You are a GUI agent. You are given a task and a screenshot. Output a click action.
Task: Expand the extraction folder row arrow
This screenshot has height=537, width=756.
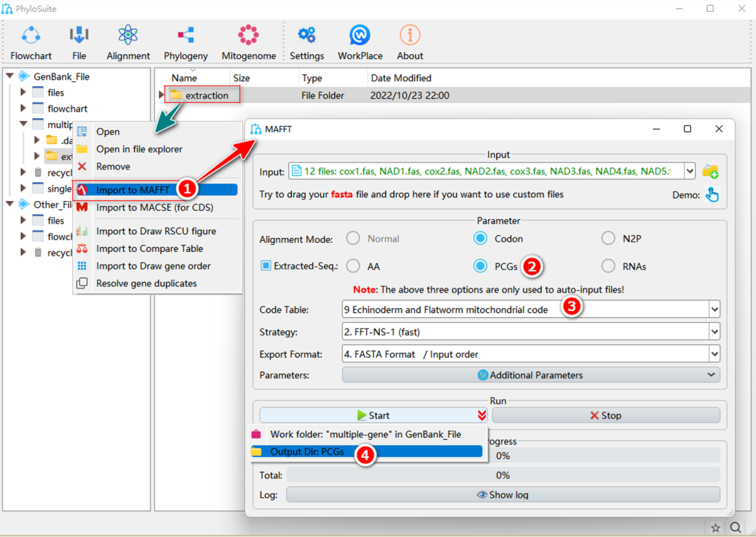coord(162,95)
